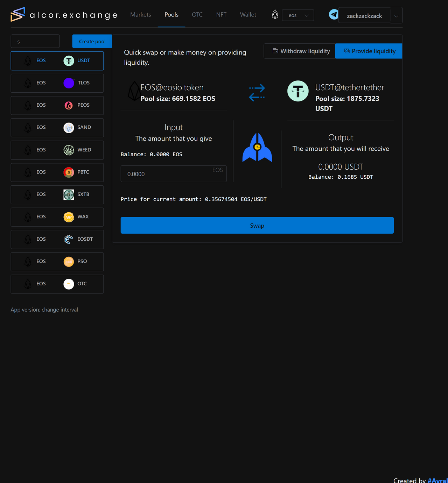
Task: Swap direction with the blue arrows icon
Action: click(257, 93)
